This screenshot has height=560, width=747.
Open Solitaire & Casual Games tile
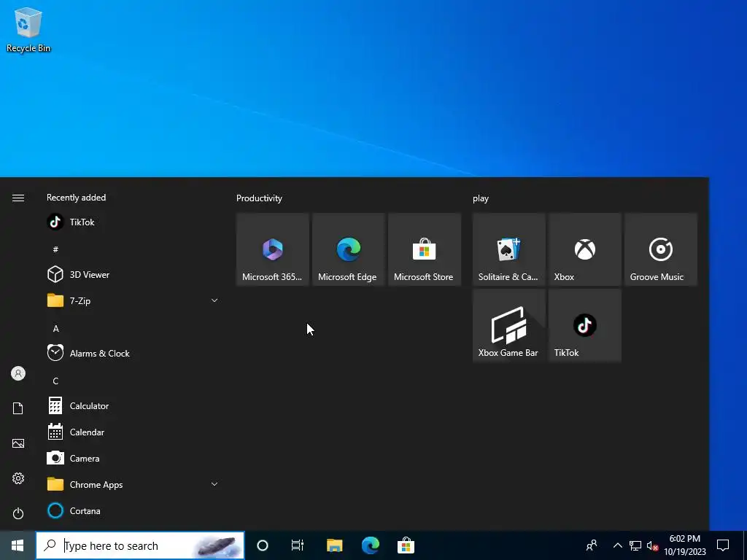[x=508, y=249]
